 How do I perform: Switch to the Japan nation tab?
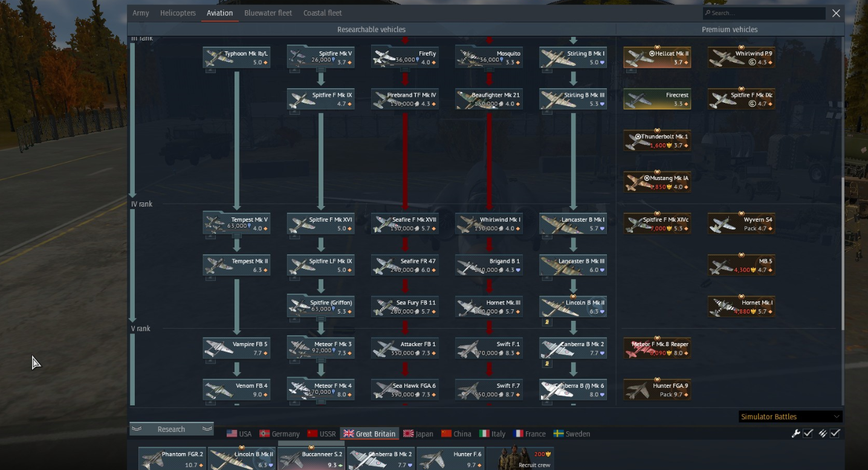(418, 434)
